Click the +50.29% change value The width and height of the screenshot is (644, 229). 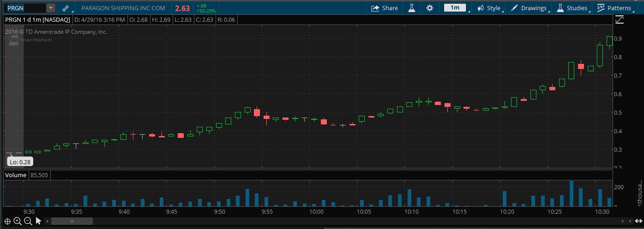(206, 11)
